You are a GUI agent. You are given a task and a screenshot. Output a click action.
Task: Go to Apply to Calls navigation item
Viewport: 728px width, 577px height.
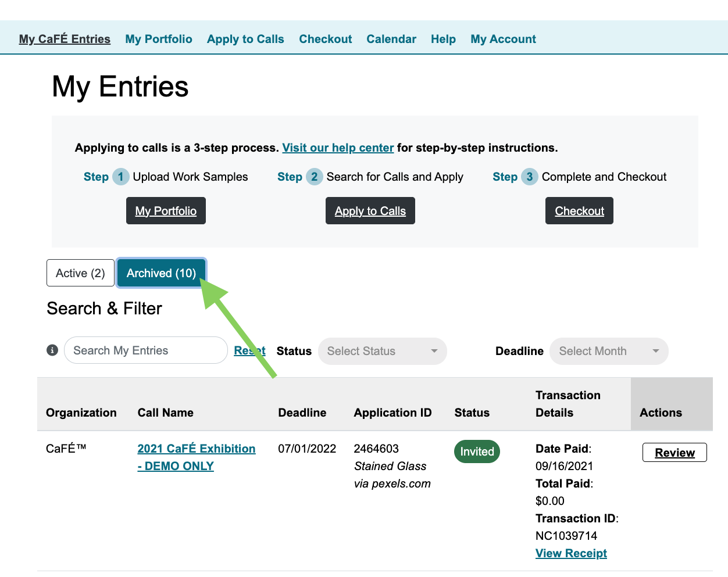(245, 39)
